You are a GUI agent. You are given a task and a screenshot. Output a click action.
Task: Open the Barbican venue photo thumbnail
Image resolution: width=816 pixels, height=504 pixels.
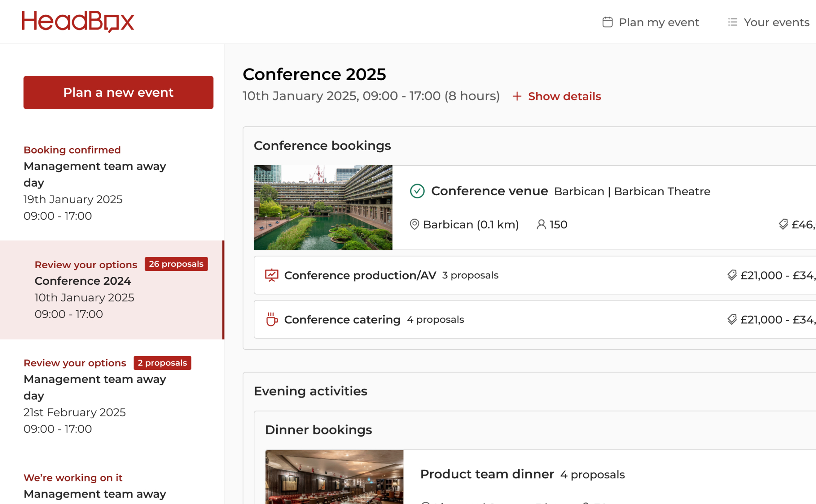click(x=323, y=208)
